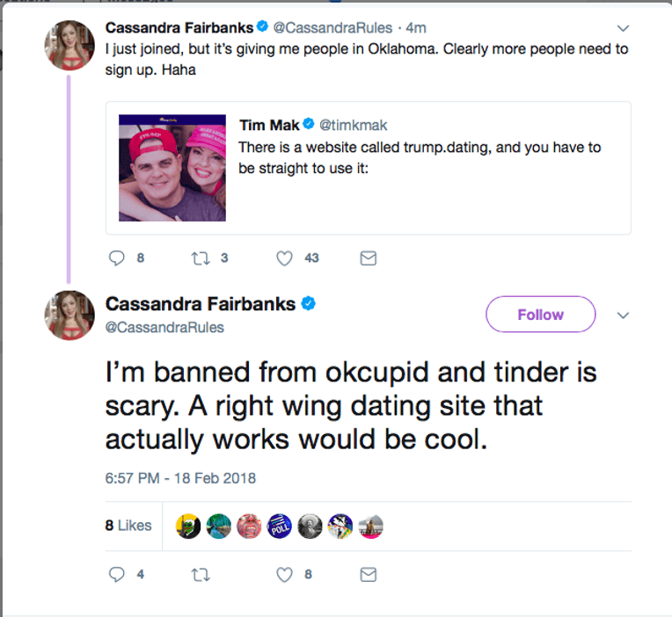This screenshot has height=617, width=672.
Task: Send first tweet via direct message
Action: [x=369, y=258]
